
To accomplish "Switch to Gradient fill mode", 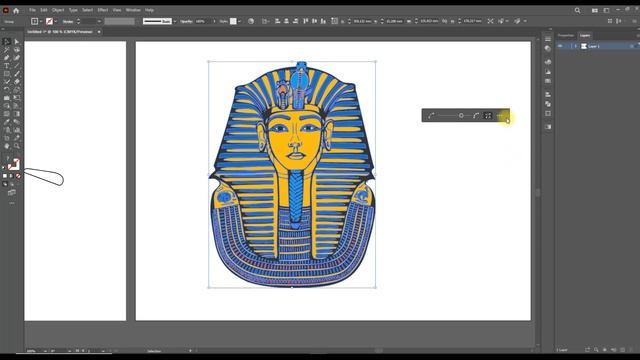I will (x=11, y=176).
